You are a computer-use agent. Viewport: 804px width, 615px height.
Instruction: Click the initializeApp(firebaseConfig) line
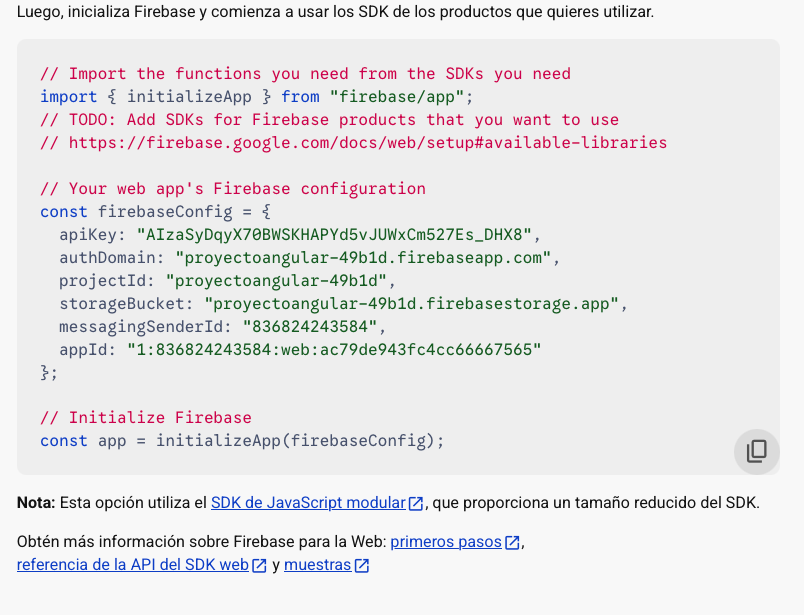point(242,441)
